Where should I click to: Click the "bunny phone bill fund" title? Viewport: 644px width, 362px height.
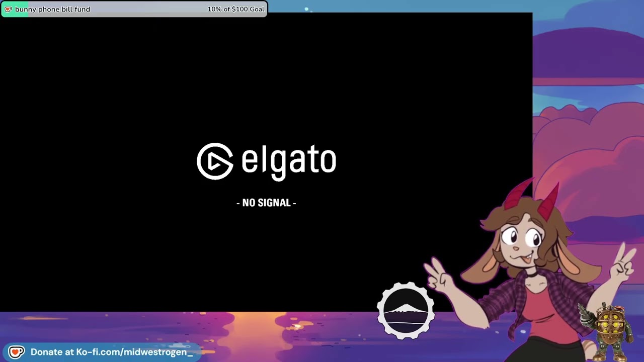(52, 9)
